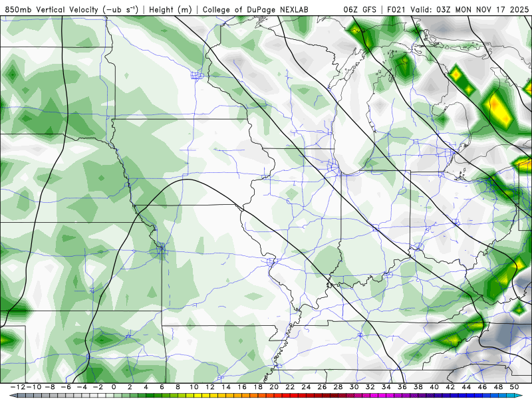The image size is (532, 399).
Task: Click the "38" color scale label
Action: (x=418, y=387)
